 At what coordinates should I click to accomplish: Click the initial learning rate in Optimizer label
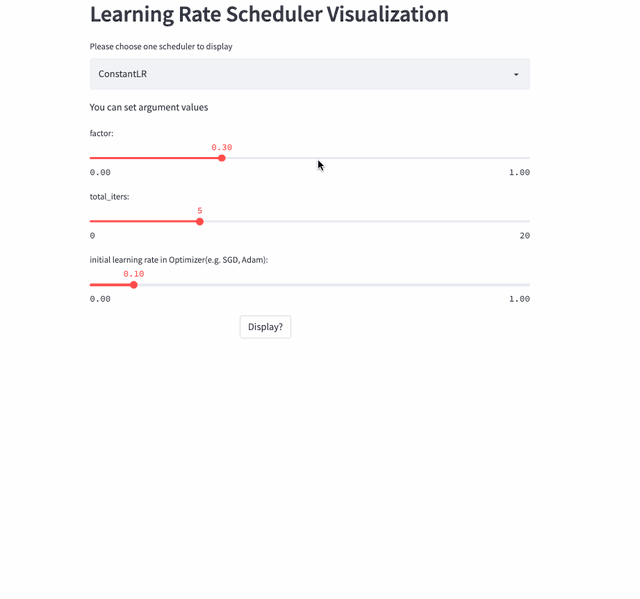click(179, 260)
